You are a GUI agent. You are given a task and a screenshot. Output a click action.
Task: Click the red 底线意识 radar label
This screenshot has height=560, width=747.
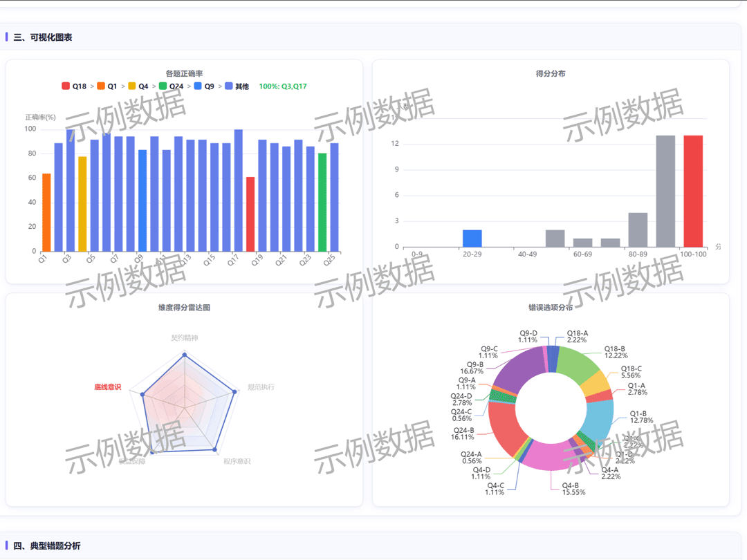[x=108, y=387]
